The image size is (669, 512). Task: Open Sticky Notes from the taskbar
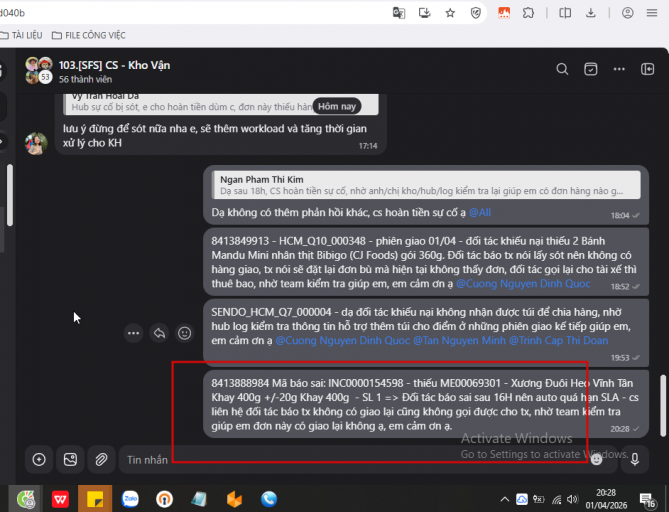coord(95,499)
